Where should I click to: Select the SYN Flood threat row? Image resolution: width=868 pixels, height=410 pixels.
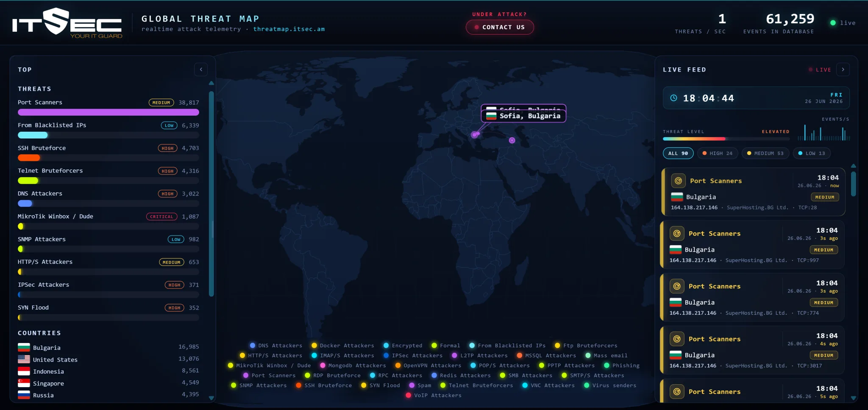coord(108,313)
